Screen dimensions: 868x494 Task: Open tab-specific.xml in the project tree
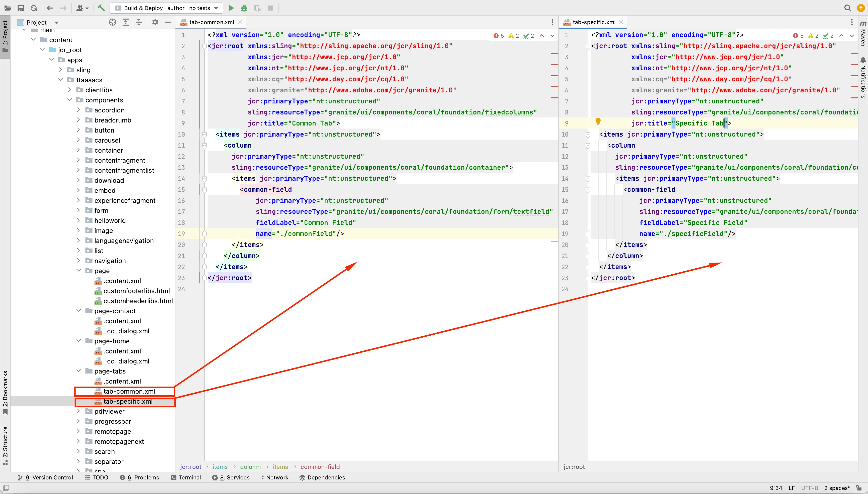[128, 401]
